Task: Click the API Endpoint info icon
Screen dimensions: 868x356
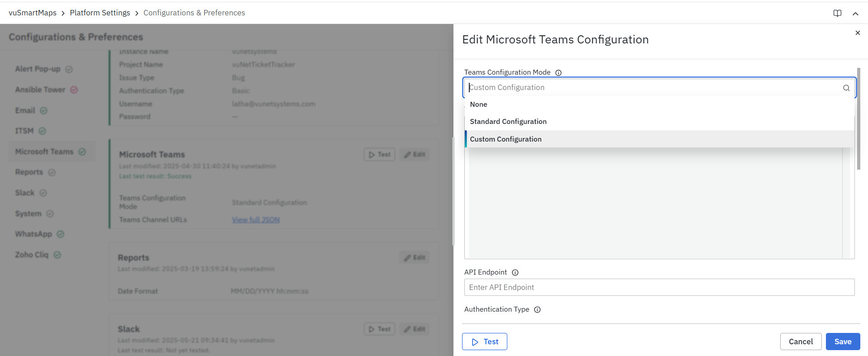Action: 515,272
